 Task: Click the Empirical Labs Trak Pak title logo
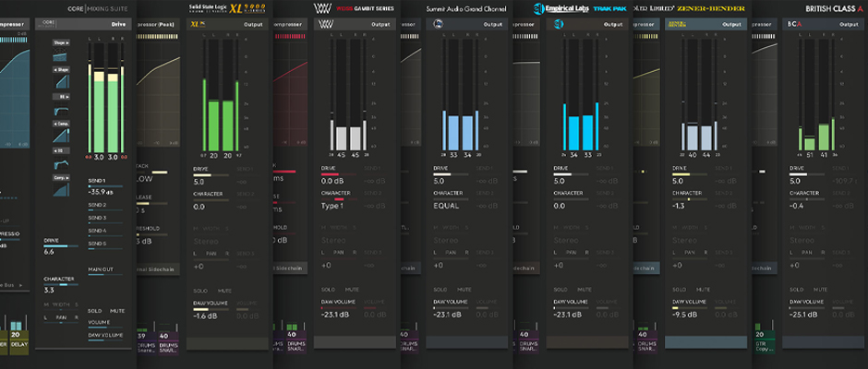pyautogui.click(x=580, y=8)
